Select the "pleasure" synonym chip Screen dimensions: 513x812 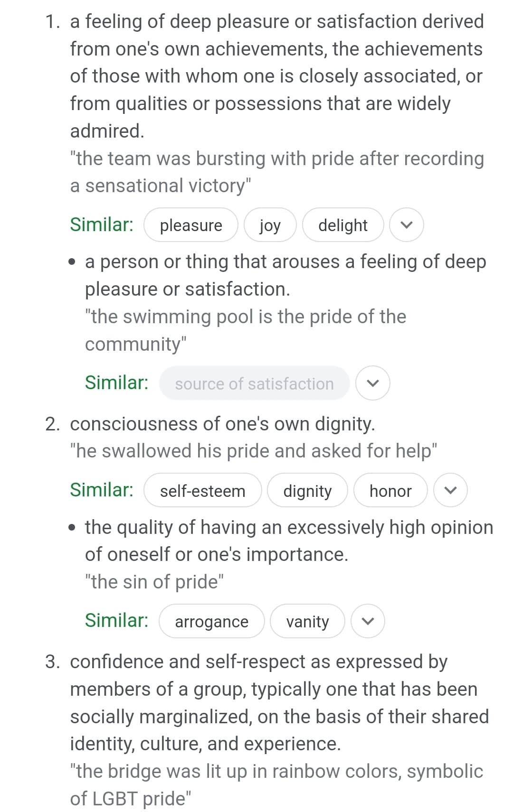click(191, 225)
